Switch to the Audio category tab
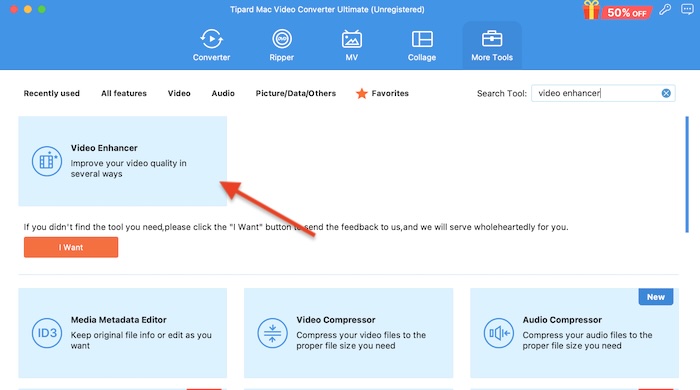Viewport: 700px width, 390px height. [223, 93]
